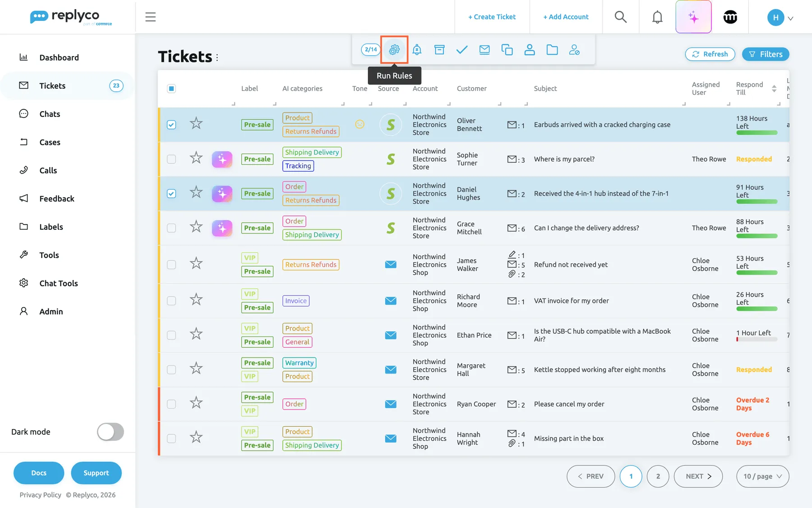Mark selected tickets with checkmark icon
The width and height of the screenshot is (812, 508).
click(x=462, y=50)
